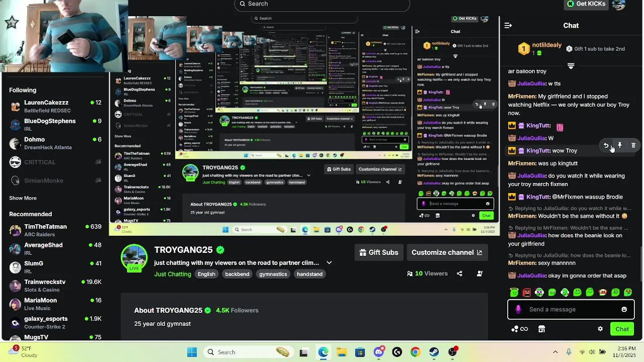The height and width of the screenshot is (362, 644).
Task: Open the profile avatar menu in the top bar
Action: pos(619,5)
